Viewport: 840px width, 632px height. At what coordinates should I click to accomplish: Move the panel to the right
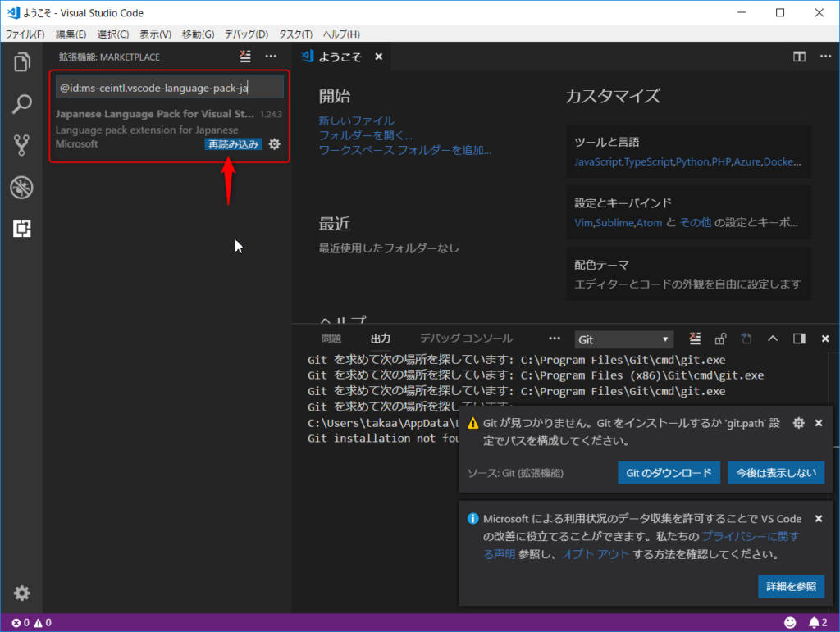[x=799, y=339]
